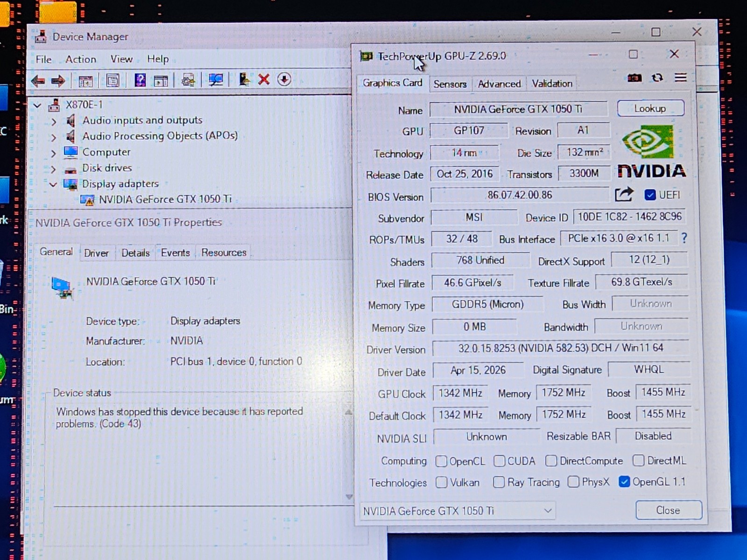747x560 pixels.
Task: Click the print/device view icon in toolbar
Action: click(188, 80)
